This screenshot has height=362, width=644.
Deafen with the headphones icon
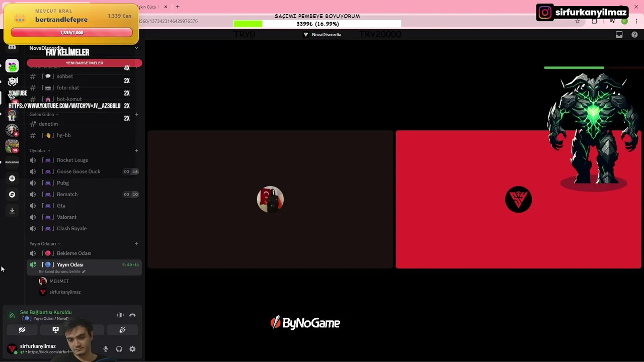click(119, 349)
